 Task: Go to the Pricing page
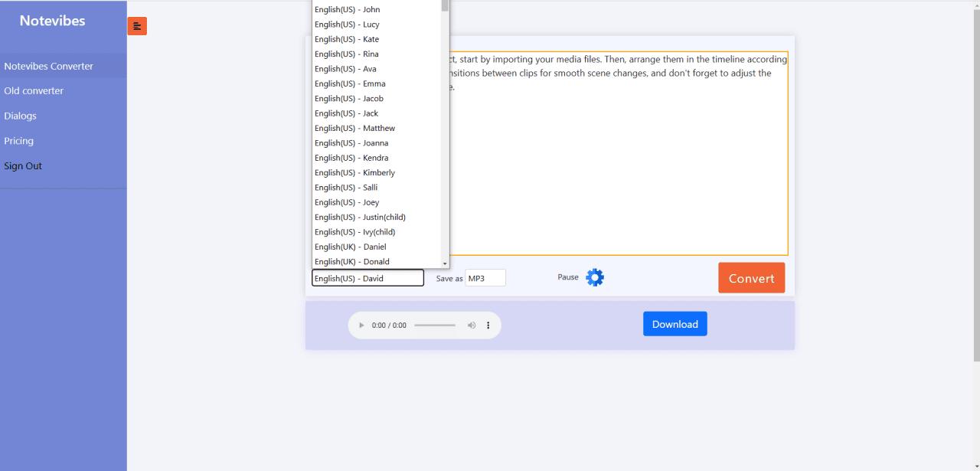pyautogui.click(x=18, y=140)
